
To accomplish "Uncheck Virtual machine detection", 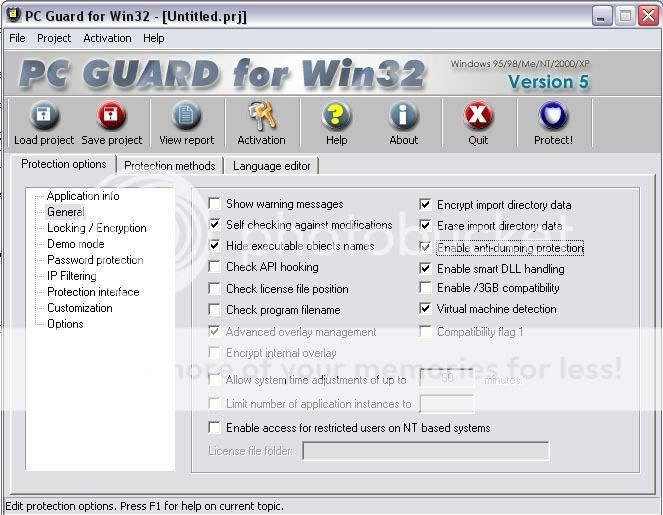I will pos(425,309).
